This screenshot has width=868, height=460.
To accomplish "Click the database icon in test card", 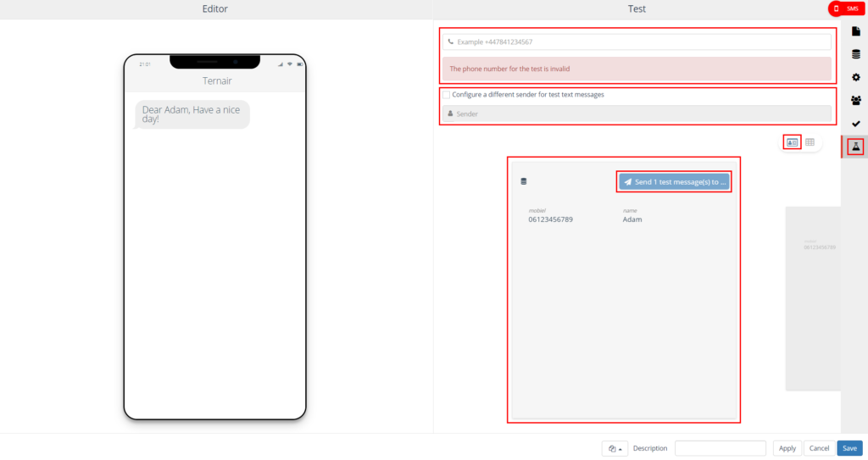I will [x=524, y=181].
